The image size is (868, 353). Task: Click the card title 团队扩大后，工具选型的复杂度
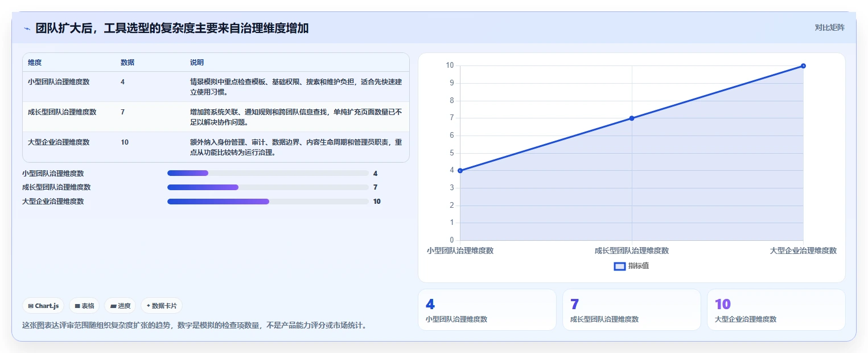point(172,28)
